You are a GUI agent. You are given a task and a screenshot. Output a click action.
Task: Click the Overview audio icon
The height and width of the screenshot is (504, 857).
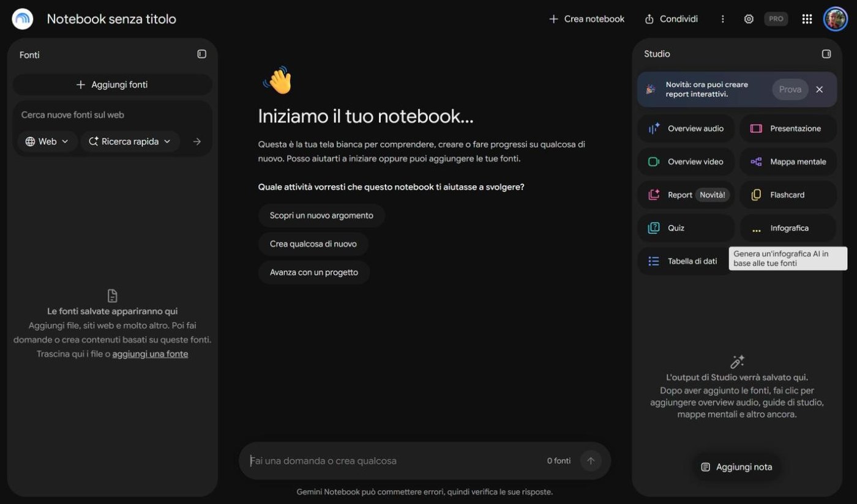pos(654,128)
